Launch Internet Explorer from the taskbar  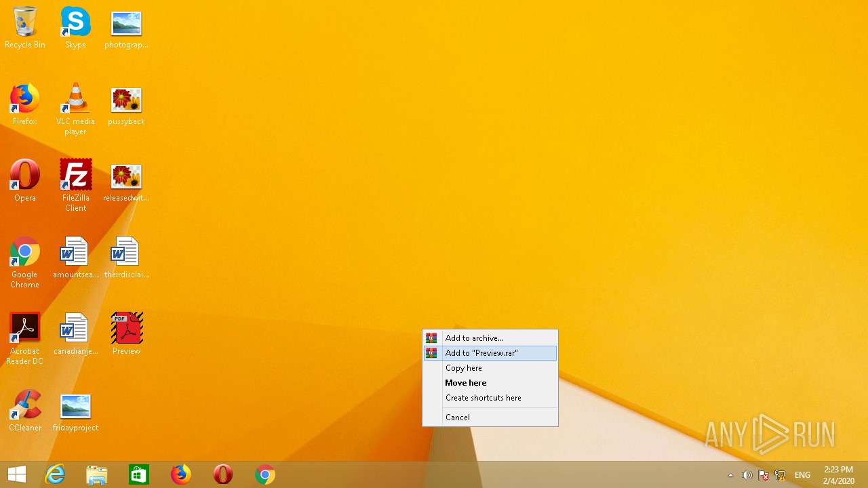click(55, 474)
